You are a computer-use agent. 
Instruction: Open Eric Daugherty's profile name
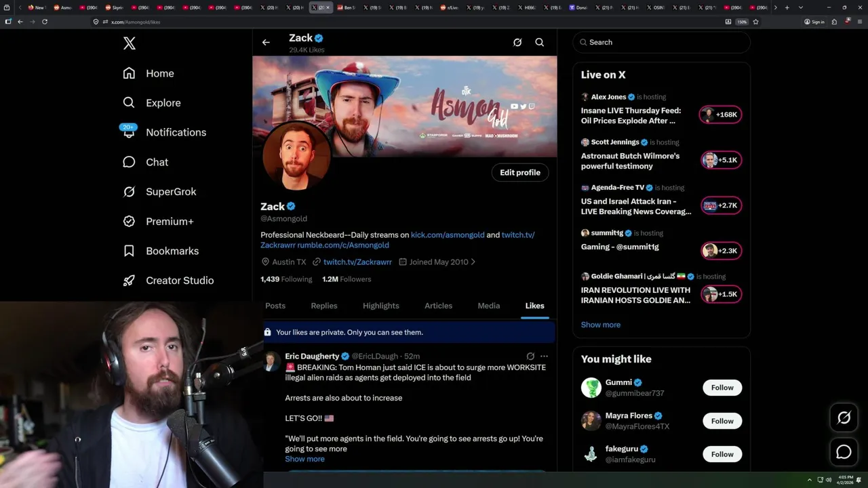[x=312, y=356]
